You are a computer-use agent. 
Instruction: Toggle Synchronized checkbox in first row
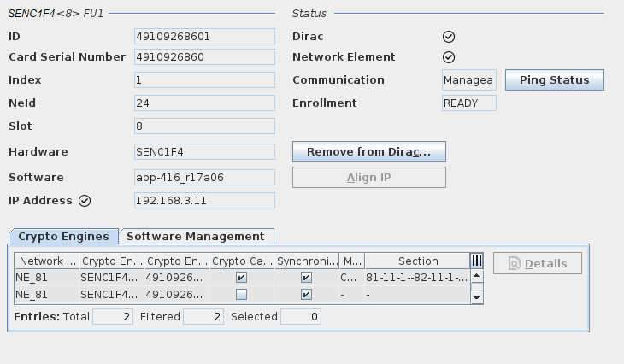point(307,278)
